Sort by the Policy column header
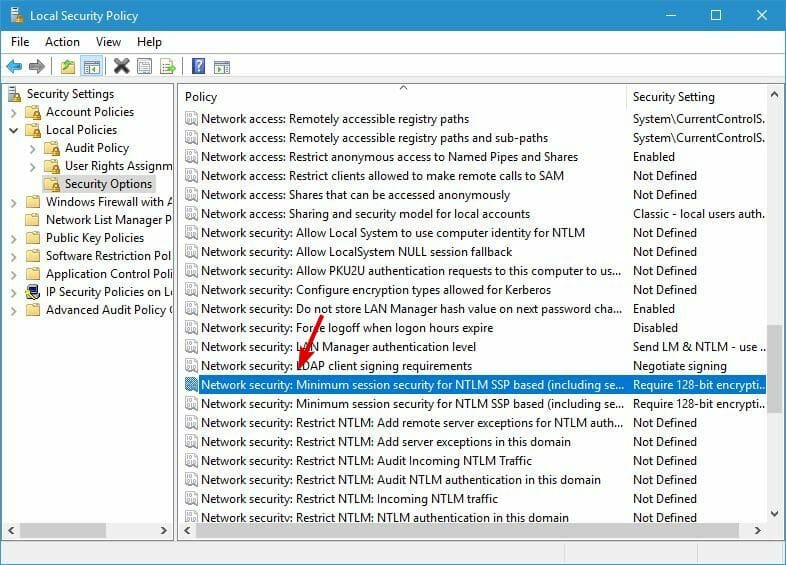Viewport: 786px width, 565px height. (x=403, y=97)
